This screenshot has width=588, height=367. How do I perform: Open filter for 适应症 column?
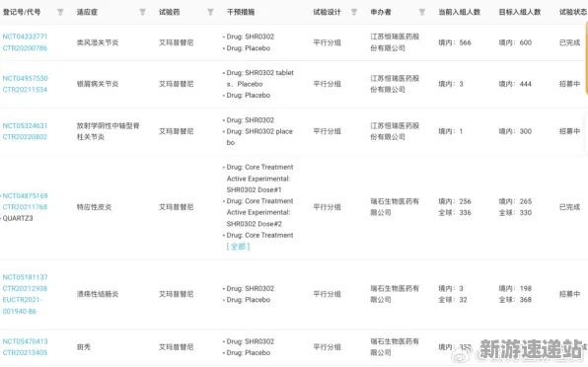coord(142,13)
